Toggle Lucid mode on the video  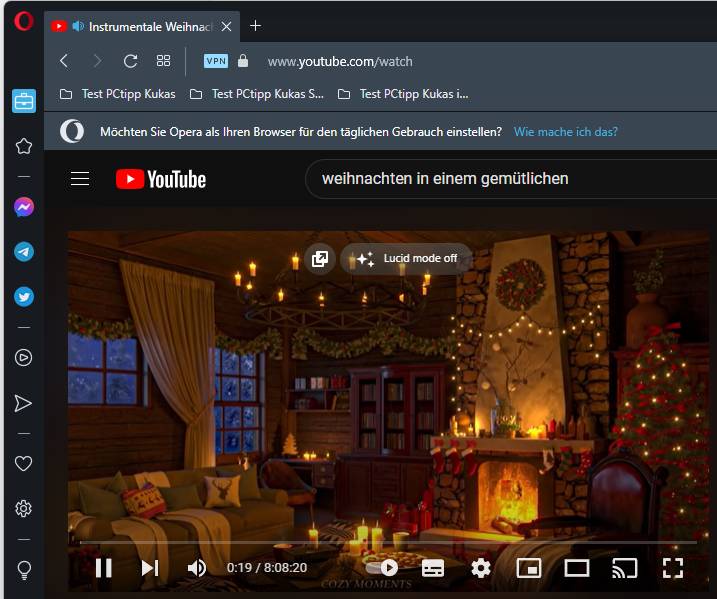pyautogui.click(x=407, y=259)
